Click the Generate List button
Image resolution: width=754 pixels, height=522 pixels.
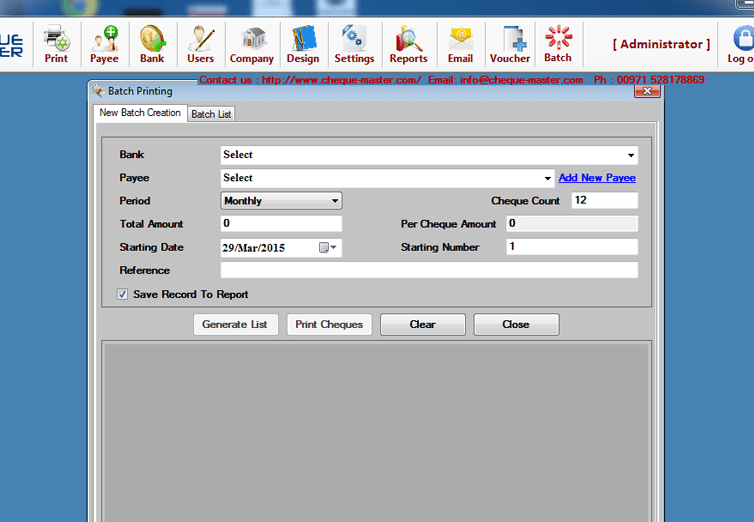click(x=234, y=324)
